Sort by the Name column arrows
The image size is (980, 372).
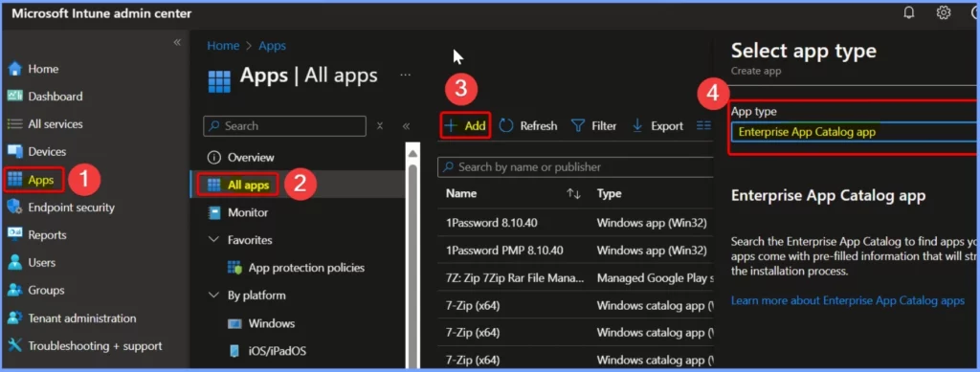pos(574,194)
